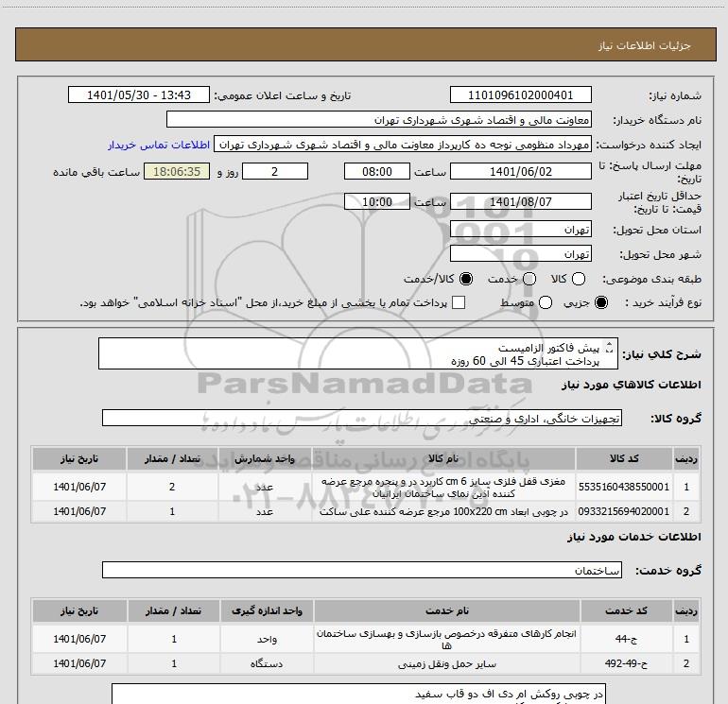Click the کد خدمت column header

626,610
